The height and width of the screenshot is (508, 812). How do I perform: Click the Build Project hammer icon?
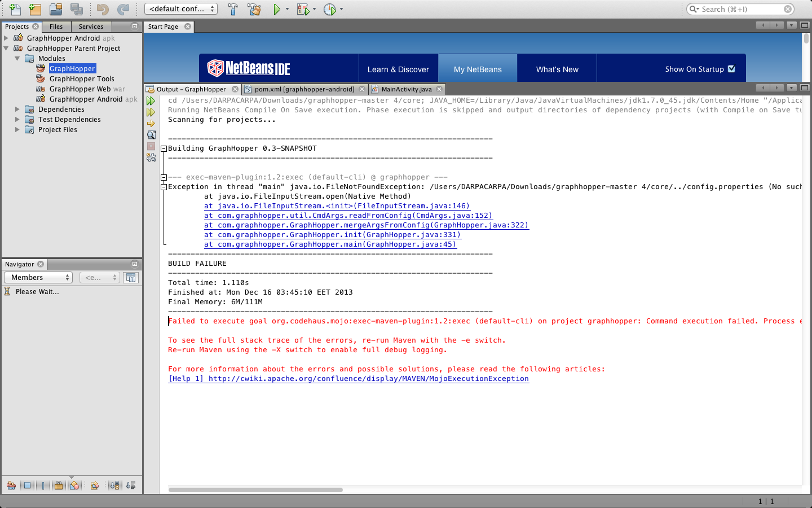[233, 9]
